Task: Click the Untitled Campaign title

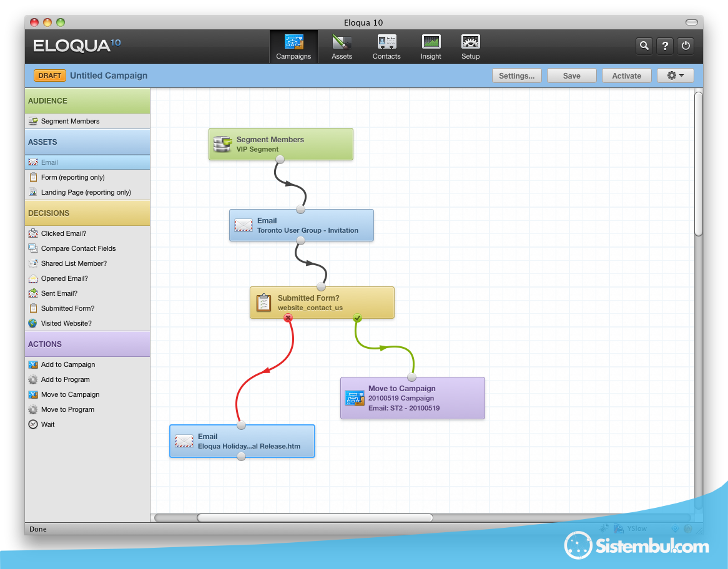Action: pyautogui.click(x=109, y=75)
